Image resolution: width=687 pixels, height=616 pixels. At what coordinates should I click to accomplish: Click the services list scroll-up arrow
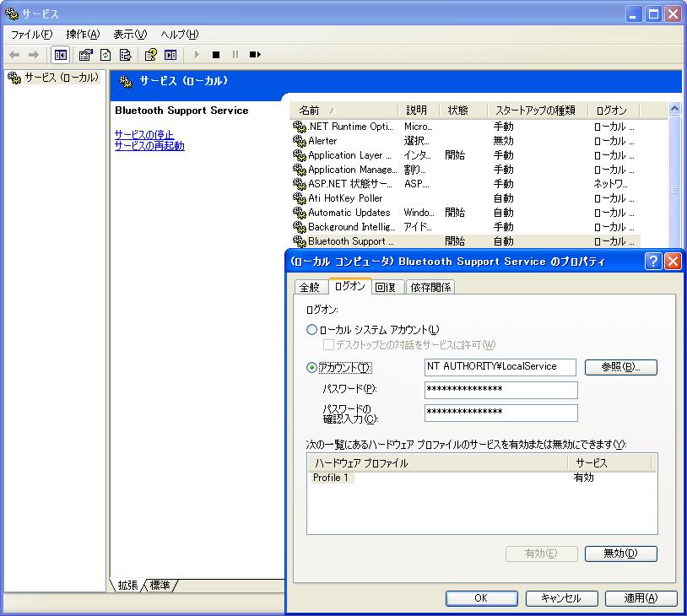coord(674,108)
